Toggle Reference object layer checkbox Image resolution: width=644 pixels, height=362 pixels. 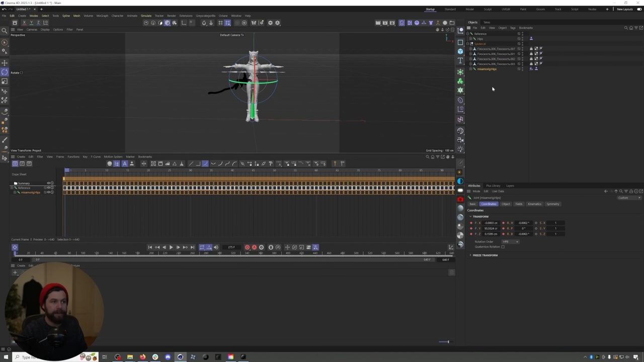click(519, 34)
